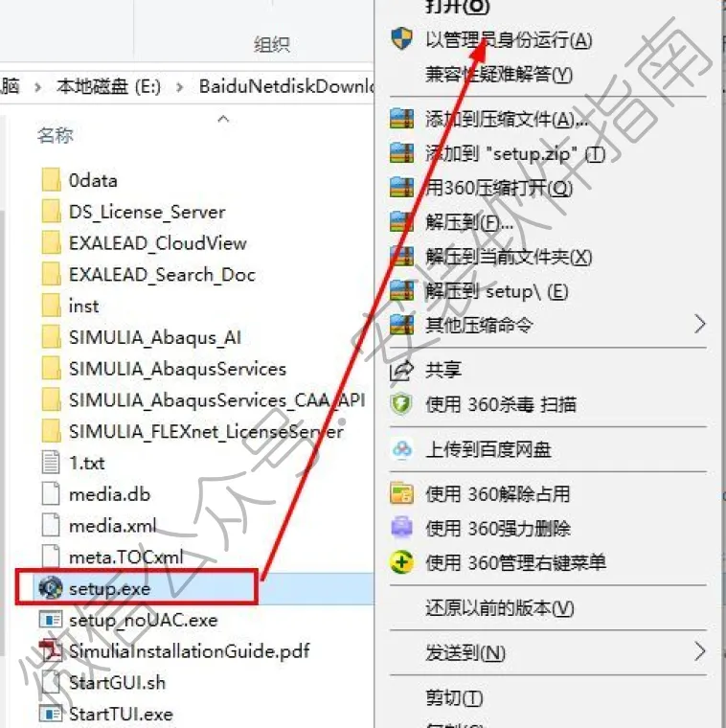The height and width of the screenshot is (728, 726).
Task: Click the shield icon for run as administrator
Action: coord(401,38)
